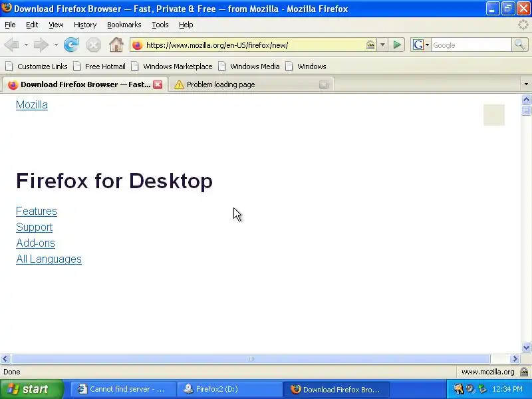Screen dimensions: 532x399
Task: Click the padlock icon in the address bar
Action: point(370,45)
